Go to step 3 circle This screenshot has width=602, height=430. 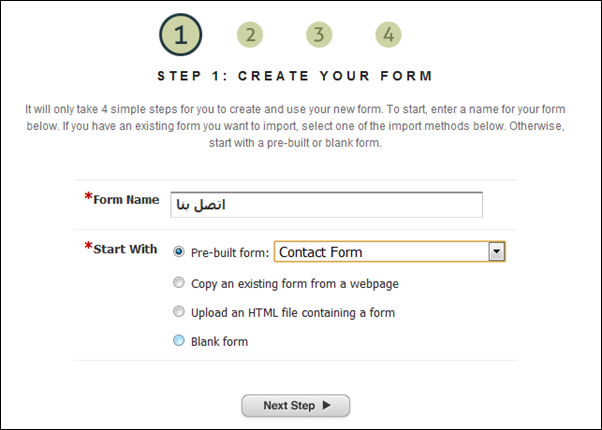click(318, 36)
